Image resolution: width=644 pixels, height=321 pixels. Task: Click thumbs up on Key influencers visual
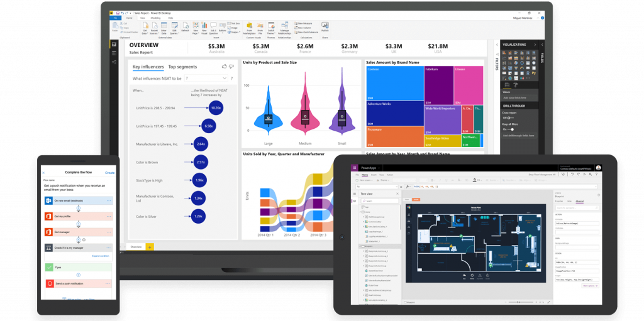click(x=225, y=66)
